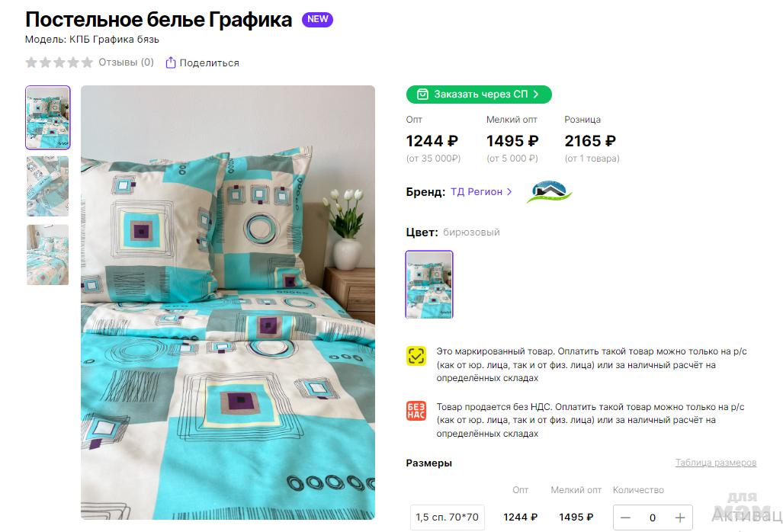The image size is (783, 532).
Task: Click the fifth rating star
Action: [x=88, y=62]
